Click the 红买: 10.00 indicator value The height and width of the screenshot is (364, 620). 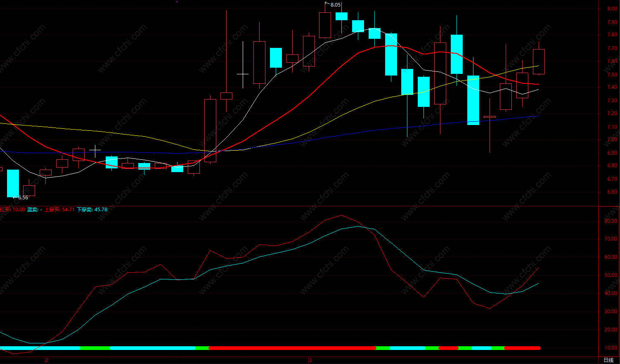[x=12, y=210]
